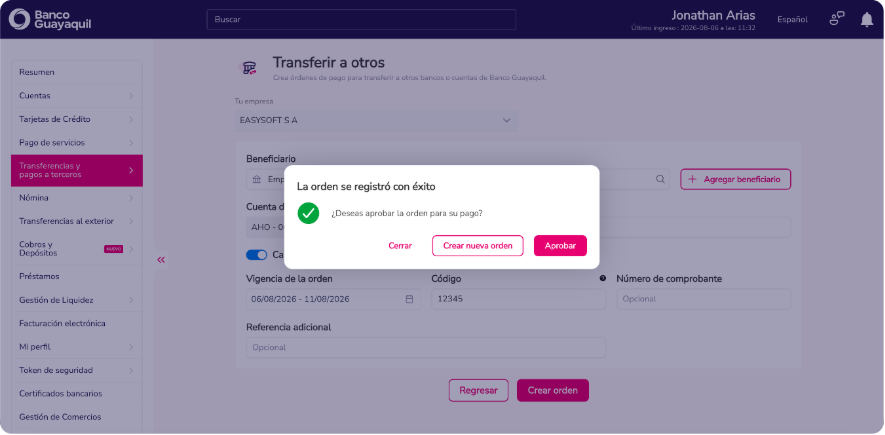The height and width of the screenshot is (435, 885).
Task: Collapse the sidebar with double-chevron icon
Action: [x=161, y=260]
